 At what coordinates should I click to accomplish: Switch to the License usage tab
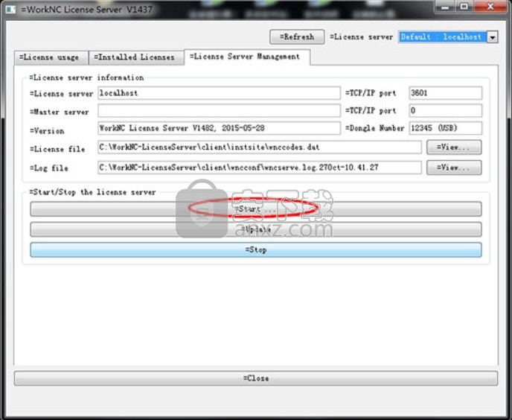(51, 57)
